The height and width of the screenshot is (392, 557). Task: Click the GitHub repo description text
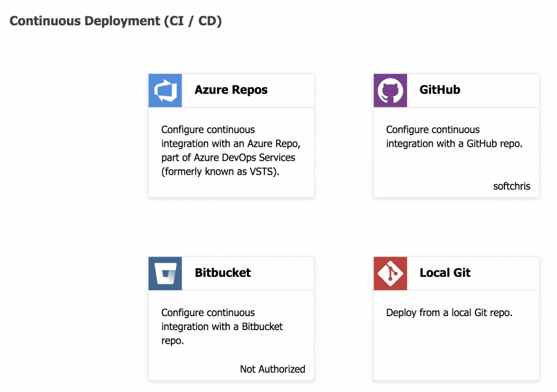coord(454,137)
